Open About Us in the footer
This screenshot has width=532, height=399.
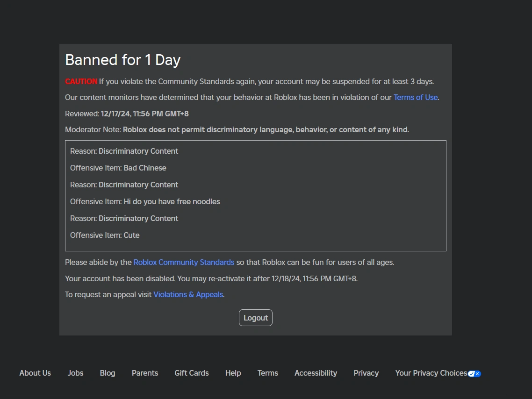pyautogui.click(x=35, y=373)
